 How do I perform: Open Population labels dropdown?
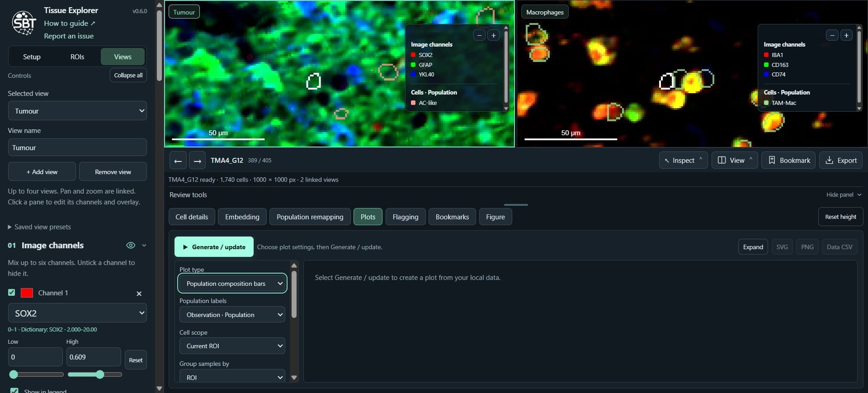pos(232,315)
